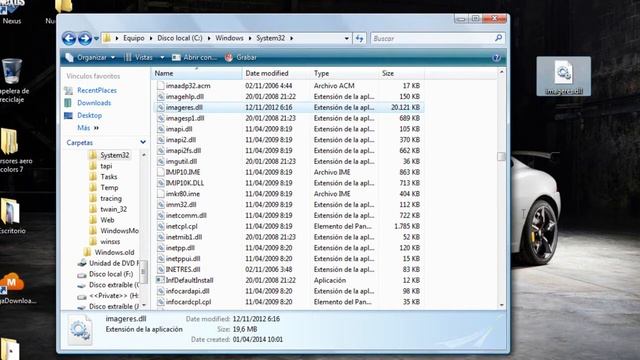This screenshot has width=640, height=360.
Task: Select inetcomm.dll file icon
Action: [x=160, y=216]
